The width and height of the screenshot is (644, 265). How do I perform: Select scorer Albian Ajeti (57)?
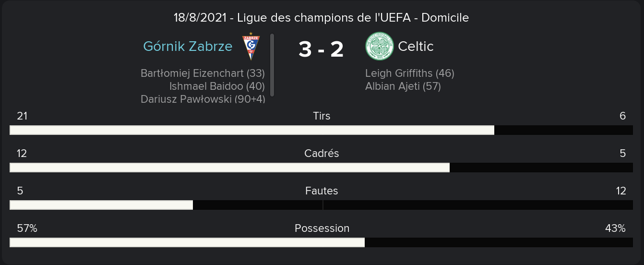(x=403, y=86)
